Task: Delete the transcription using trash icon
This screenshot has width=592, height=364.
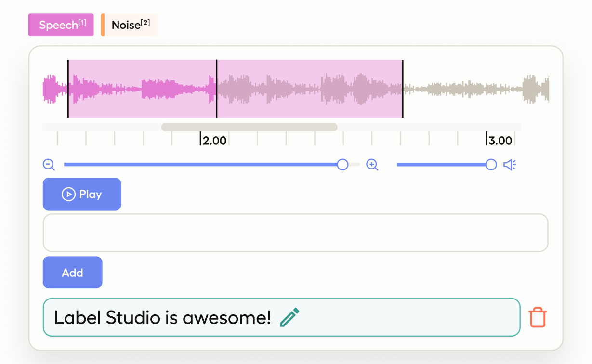Action: (x=538, y=318)
